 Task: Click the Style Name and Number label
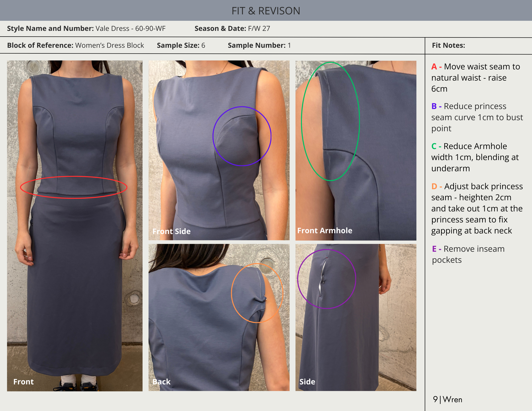click(x=50, y=29)
